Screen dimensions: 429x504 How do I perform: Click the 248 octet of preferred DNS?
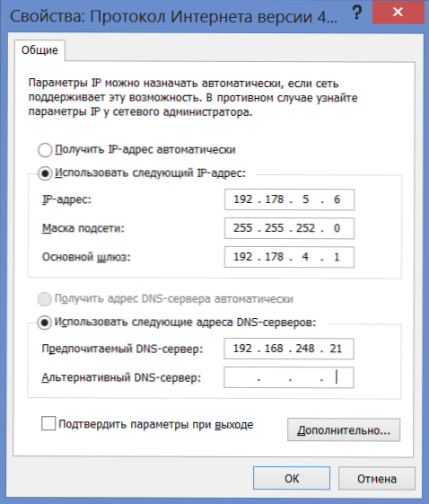[x=305, y=348]
